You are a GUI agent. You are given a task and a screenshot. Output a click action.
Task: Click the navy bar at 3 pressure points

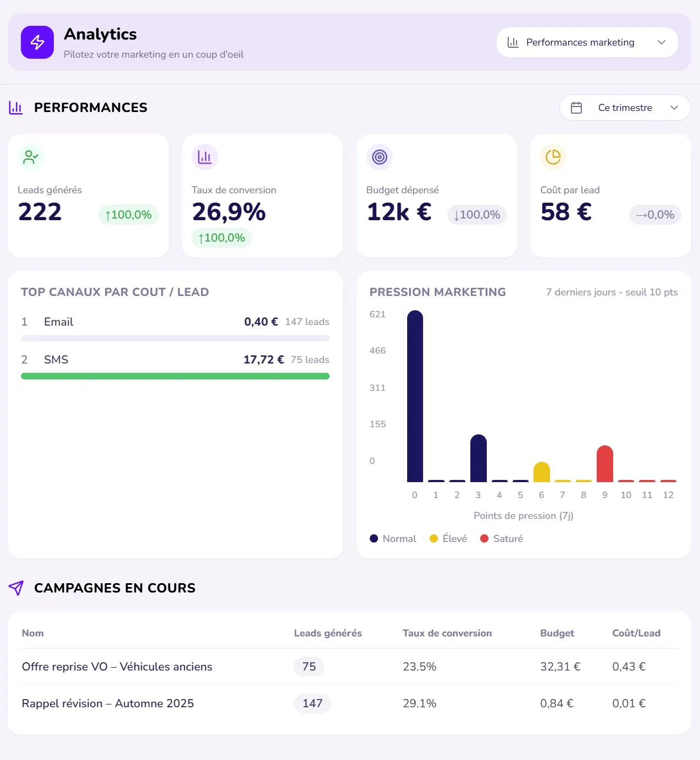[479, 459]
